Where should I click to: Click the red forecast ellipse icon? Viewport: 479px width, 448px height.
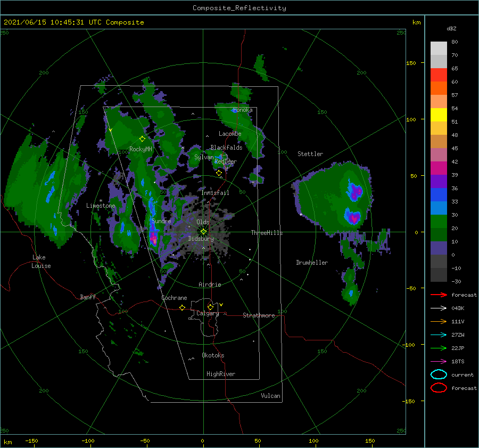point(439,388)
